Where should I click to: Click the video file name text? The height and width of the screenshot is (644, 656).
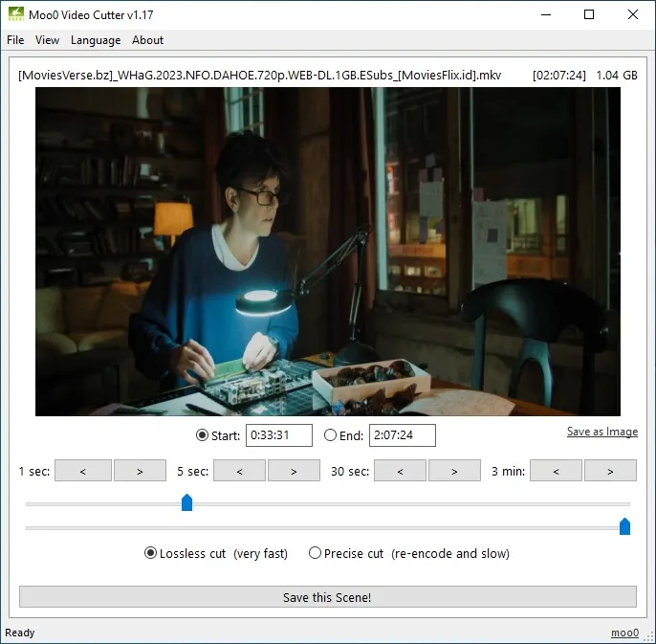[259, 76]
